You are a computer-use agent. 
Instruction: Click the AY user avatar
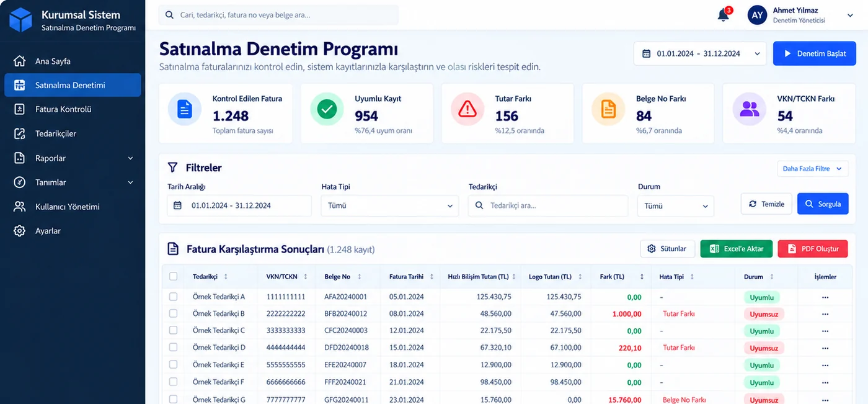758,16
